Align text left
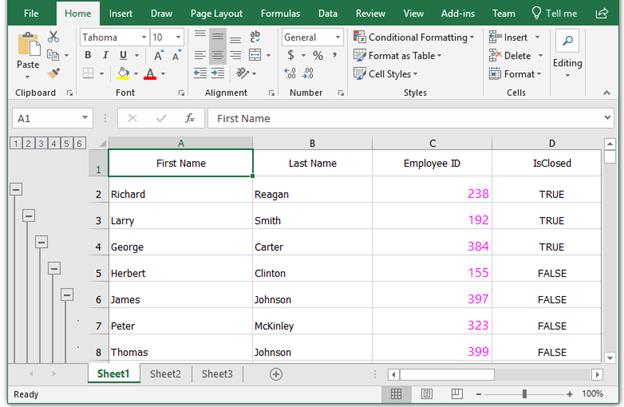The width and height of the screenshot is (624, 407). coord(200,55)
